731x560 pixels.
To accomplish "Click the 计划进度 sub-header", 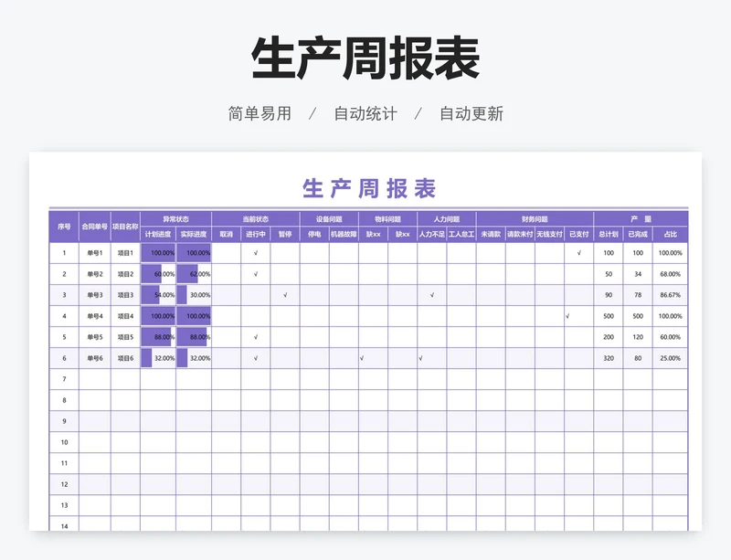I will [158, 234].
